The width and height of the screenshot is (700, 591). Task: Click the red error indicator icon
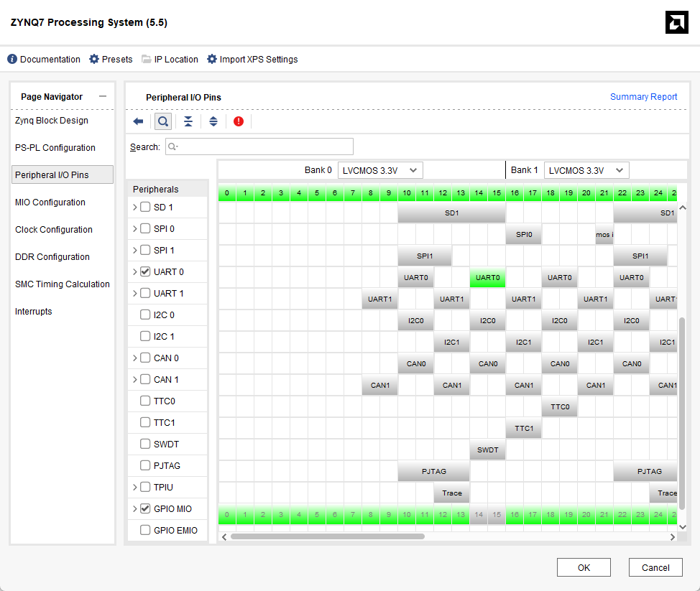(x=239, y=121)
